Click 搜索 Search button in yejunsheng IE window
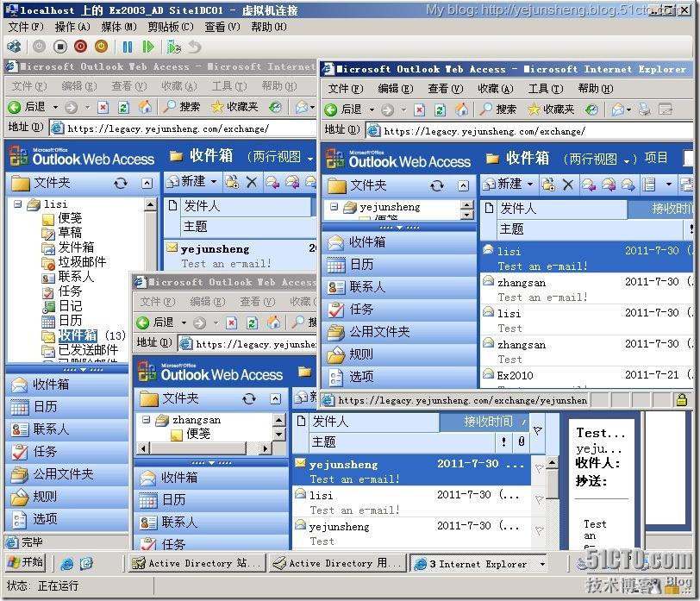The width and height of the screenshot is (700, 601). click(x=497, y=110)
